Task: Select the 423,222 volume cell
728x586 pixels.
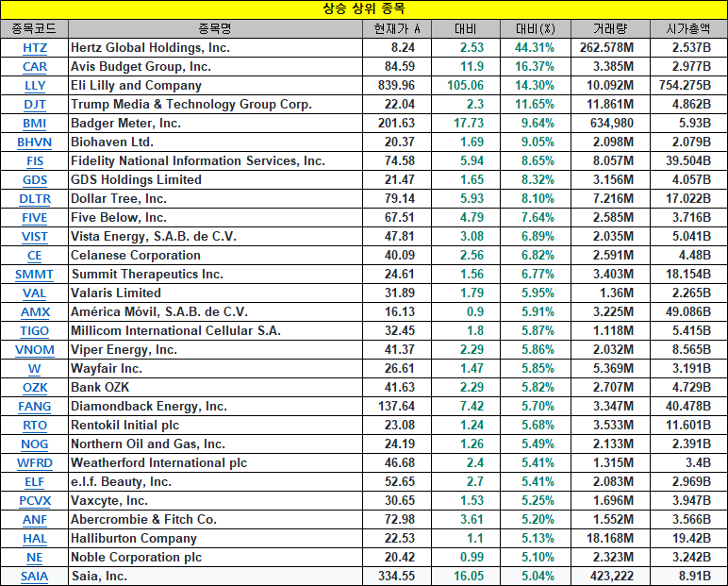Action: pyautogui.click(x=610, y=577)
